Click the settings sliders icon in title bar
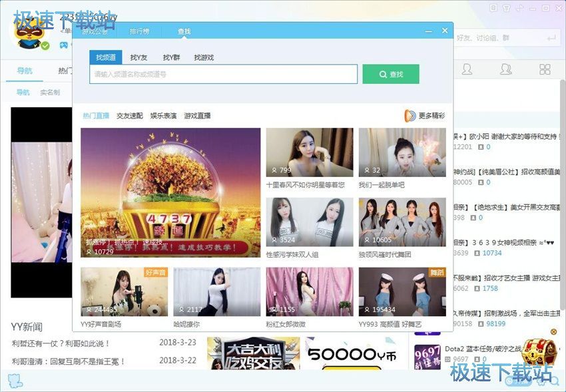Viewport: 566px width, 392px height. [x=520, y=8]
